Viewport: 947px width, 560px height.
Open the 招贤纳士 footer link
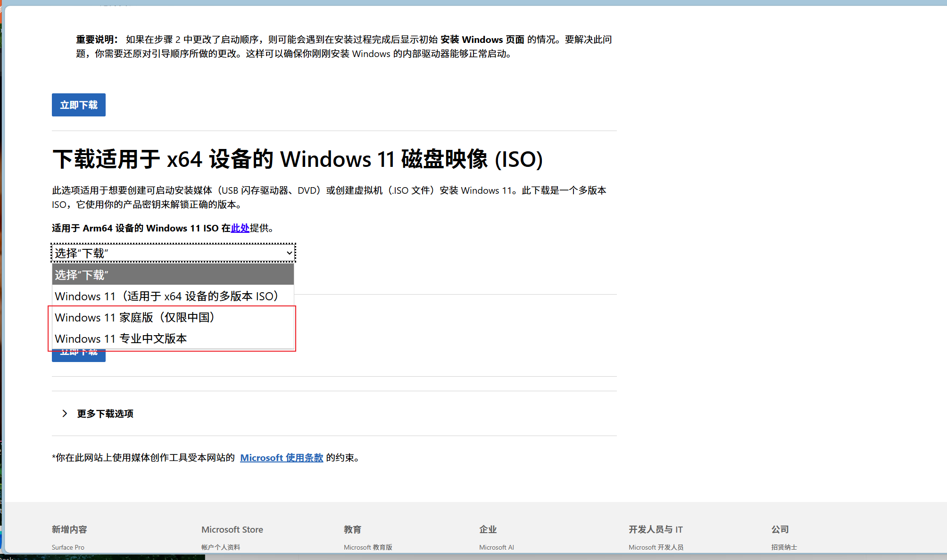coord(784,547)
